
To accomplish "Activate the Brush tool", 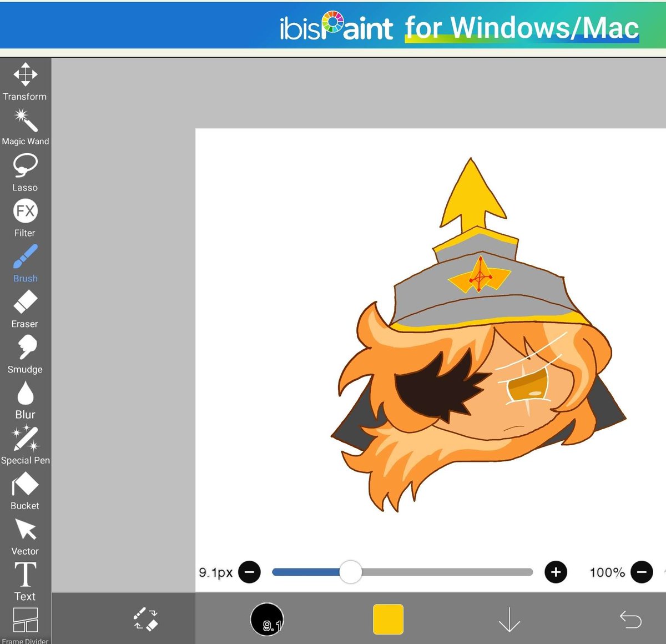I will click(25, 263).
